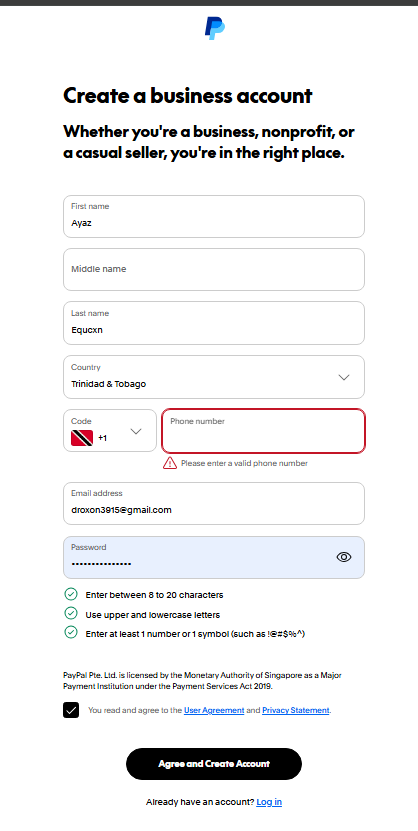The image size is (418, 831).
Task: Show password using the eye icon
Action: click(344, 557)
